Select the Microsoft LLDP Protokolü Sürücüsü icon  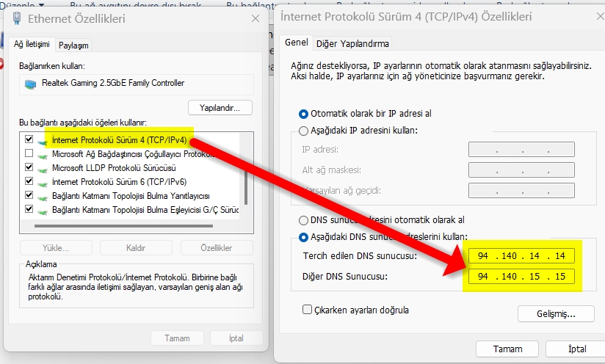tap(42, 170)
